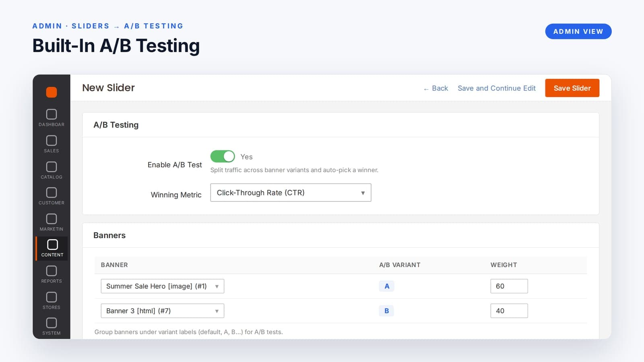Open the Summer Sale Hero banner dropdown
This screenshot has height=362, width=644.
(x=162, y=286)
